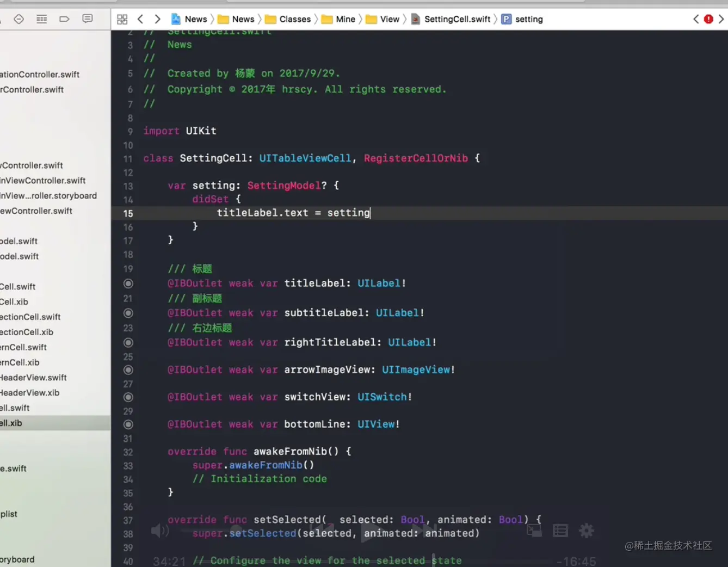
Task: Click the line 32 gutter number
Action: coord(128,452)
